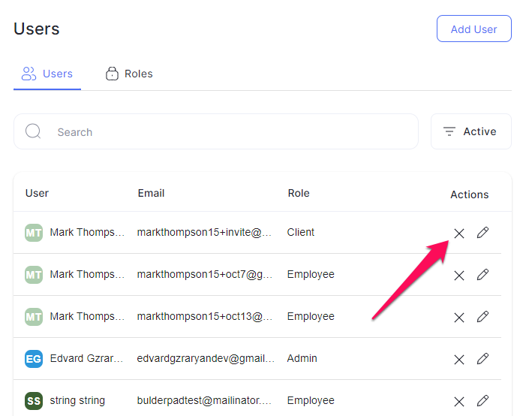This screenshot has width=532, height=416.
Task: Edit user with markthompson15+oct7 email
Action: (x=482, y=275)
